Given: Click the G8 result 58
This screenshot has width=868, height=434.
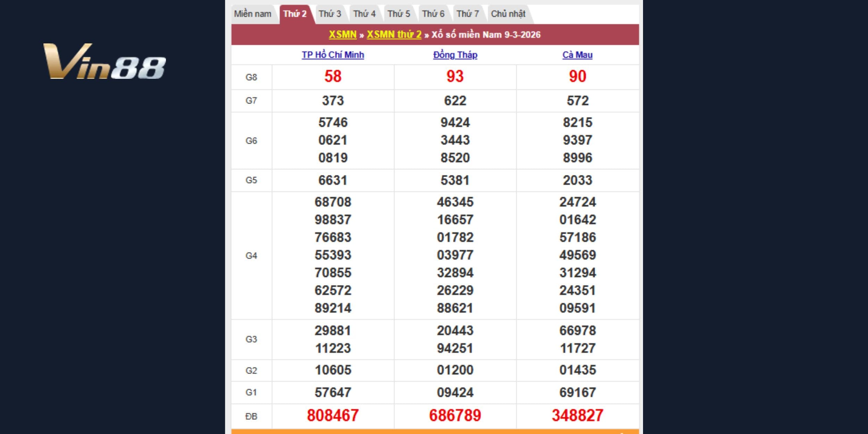Looking at the screenshot, I should [x=333, y=76].
